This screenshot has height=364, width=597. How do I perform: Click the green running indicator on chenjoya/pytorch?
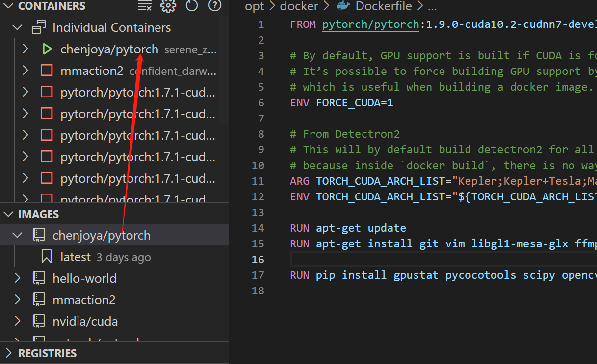(x=47, y=49)
